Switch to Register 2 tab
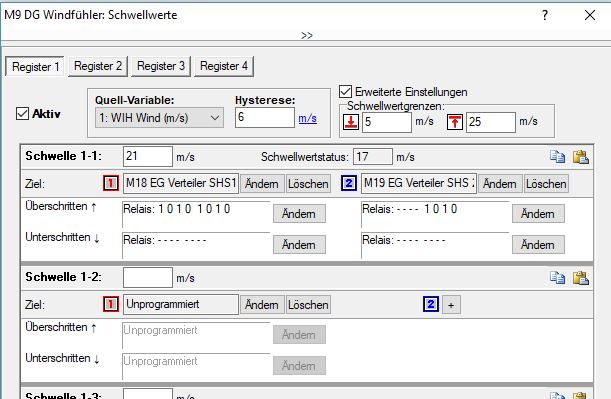 [x=98, y=66]
